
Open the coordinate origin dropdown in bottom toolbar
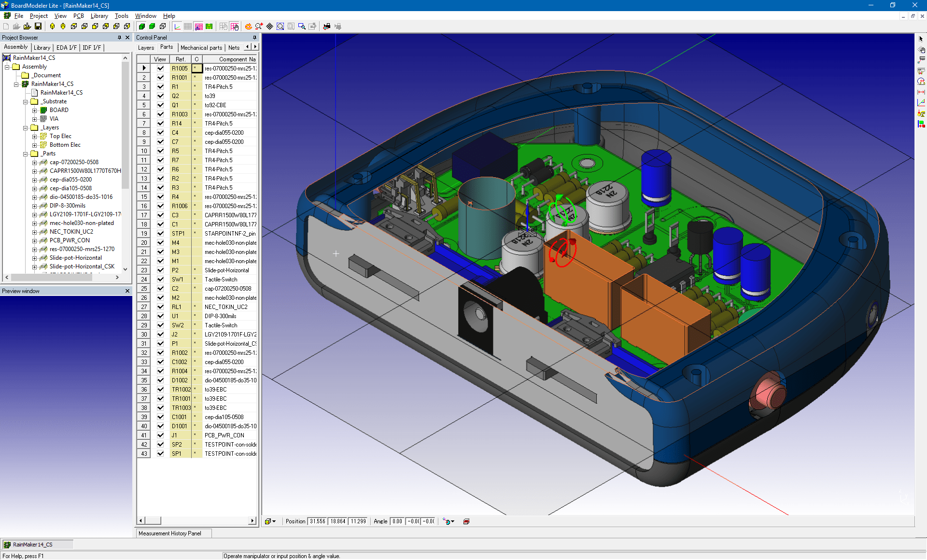pyautogui.click(x=453, y=521)
